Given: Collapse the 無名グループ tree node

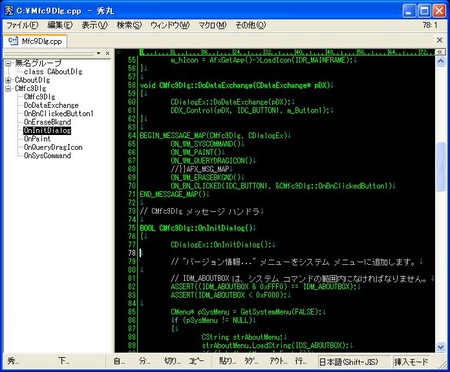Looking at the screenshot, I should 8,63.
